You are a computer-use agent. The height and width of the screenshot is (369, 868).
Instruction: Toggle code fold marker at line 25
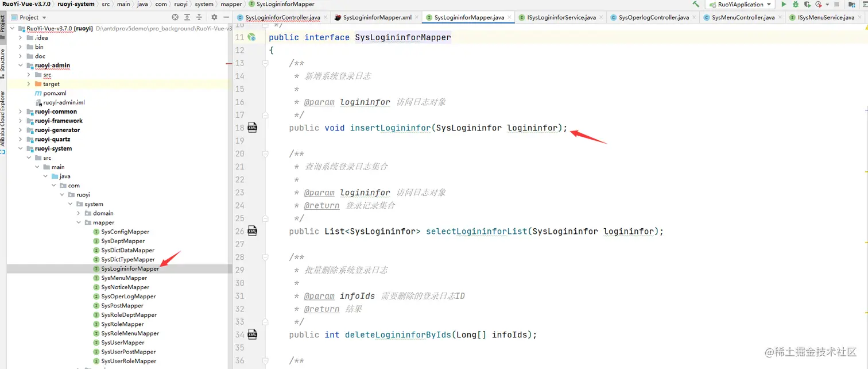pos(265,218)
